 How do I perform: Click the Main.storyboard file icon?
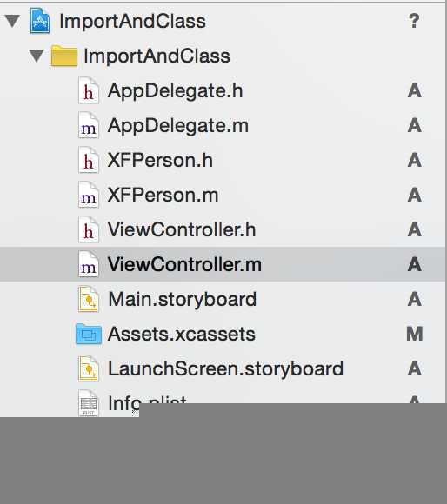pos(89,299)
